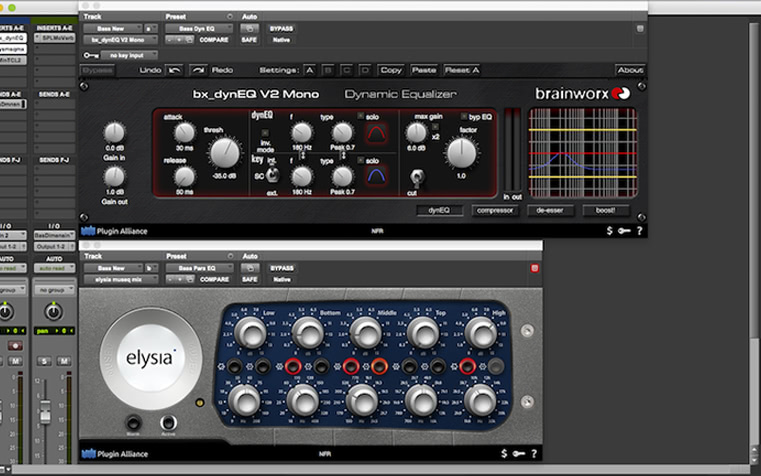Click COMPARE in the elysia window header
Screen dimensions: 761x476
[x=214, y=279]
